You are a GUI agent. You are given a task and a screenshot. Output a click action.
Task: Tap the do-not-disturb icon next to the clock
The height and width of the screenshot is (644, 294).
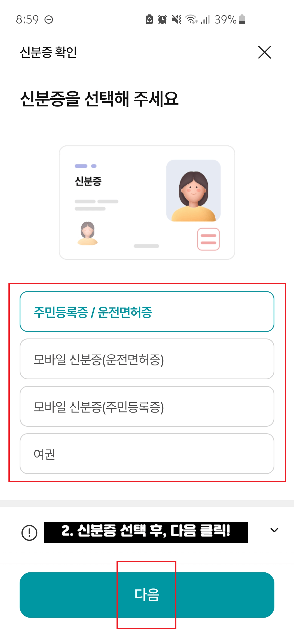tap(49, 19)
